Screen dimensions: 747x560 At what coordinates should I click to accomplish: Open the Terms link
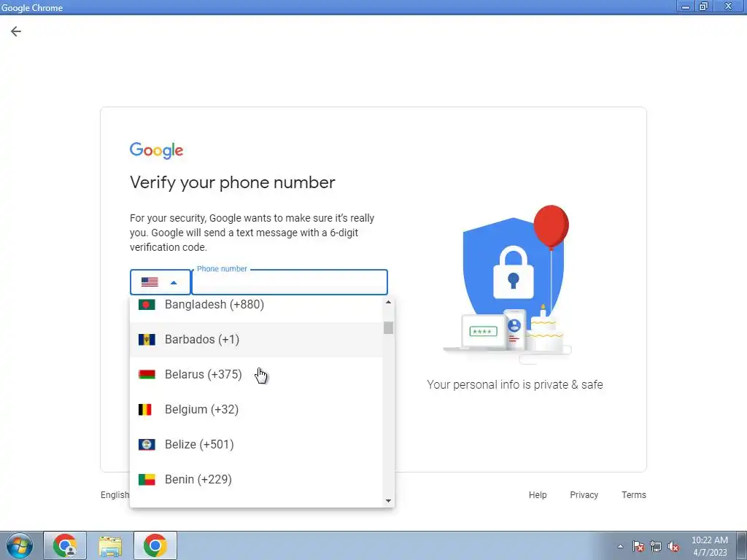tap(634, 495)
